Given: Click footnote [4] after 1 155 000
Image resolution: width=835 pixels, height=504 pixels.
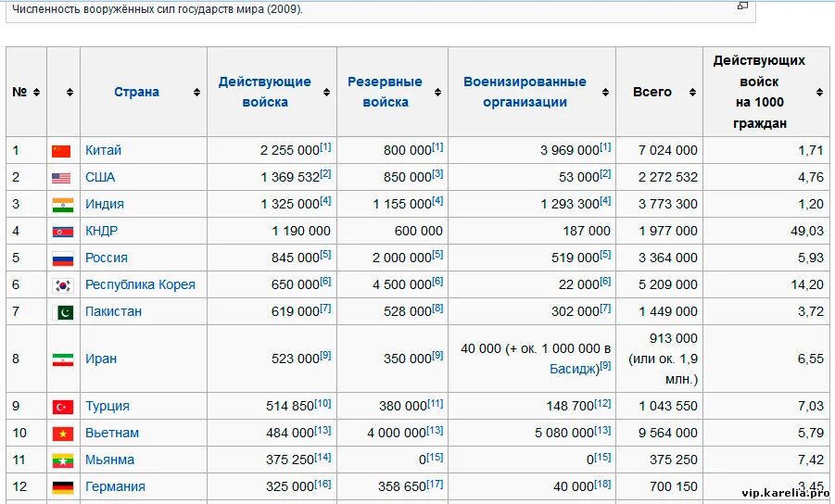Looking at the screenshot, I should point(437,200).
